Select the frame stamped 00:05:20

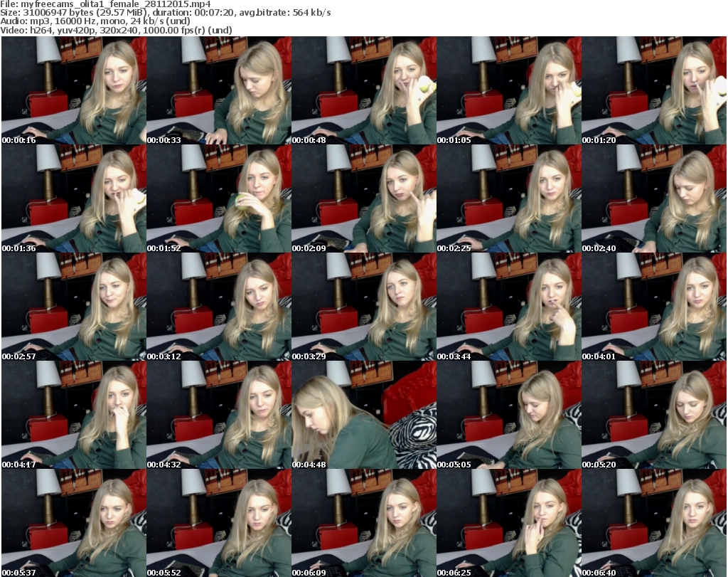[654, 415]
